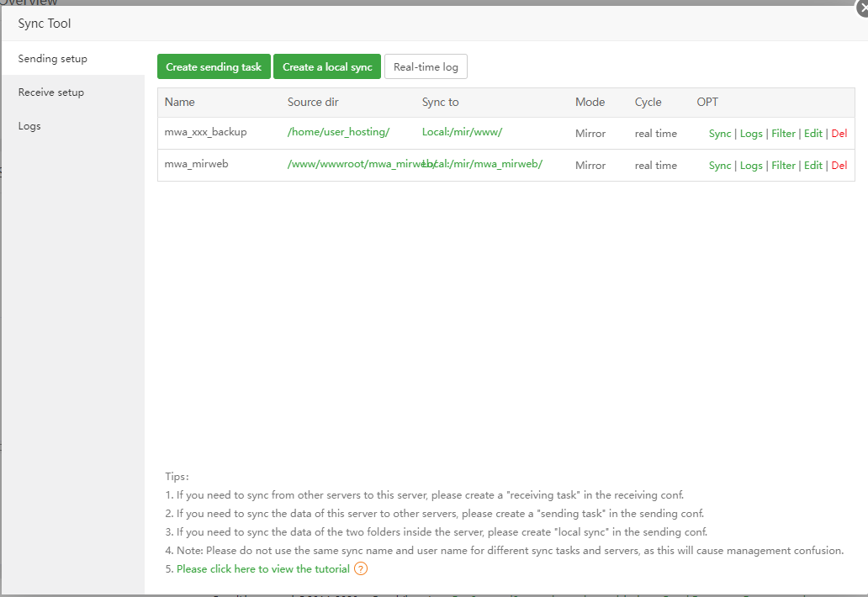Viewport: 868px width, 597px height.
Task: Edit the mwa_mirweb sync task
Action: point(813,165)
